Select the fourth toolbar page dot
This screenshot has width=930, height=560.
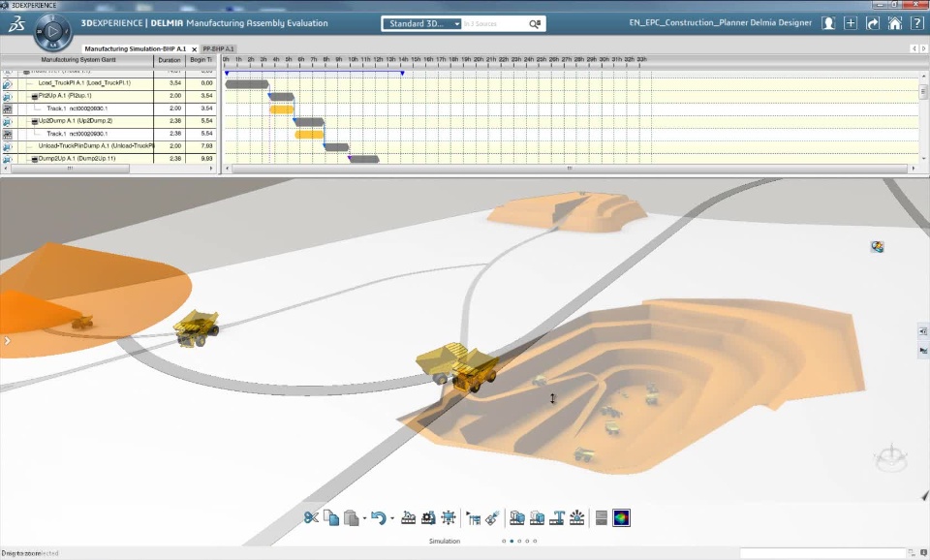tap(527, 541)
